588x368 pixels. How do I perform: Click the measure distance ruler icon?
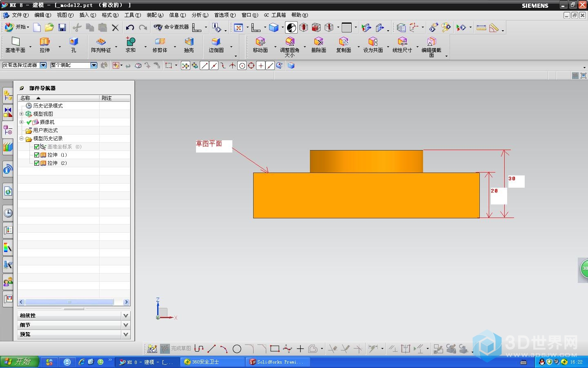click(x=481, y=27)
